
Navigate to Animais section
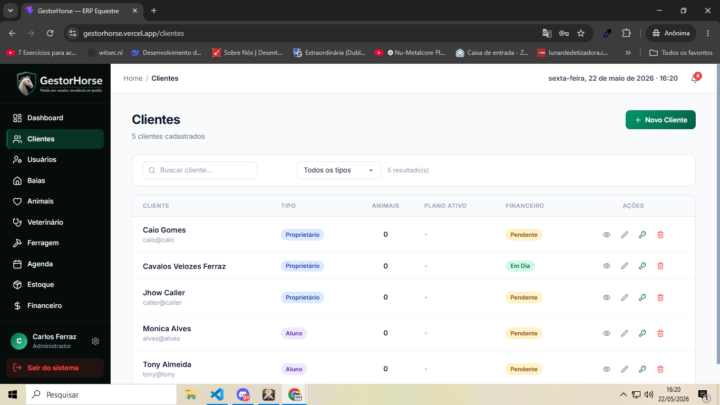(55, 201)
